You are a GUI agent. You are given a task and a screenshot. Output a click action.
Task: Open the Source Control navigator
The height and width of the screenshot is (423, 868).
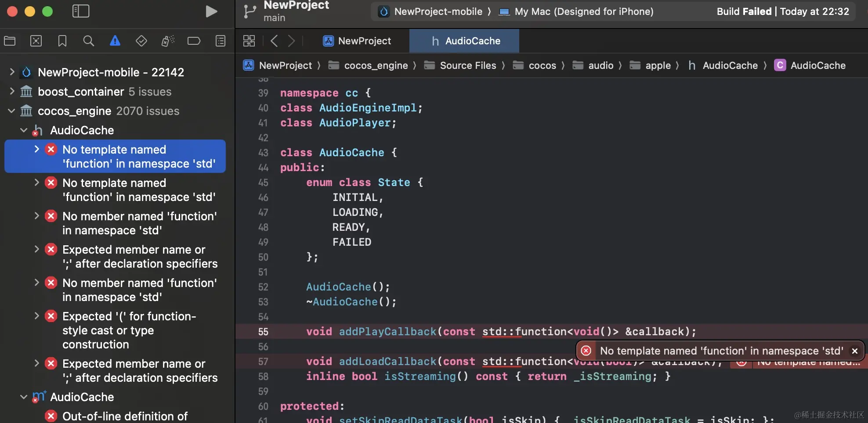click(x=36, y=41)
